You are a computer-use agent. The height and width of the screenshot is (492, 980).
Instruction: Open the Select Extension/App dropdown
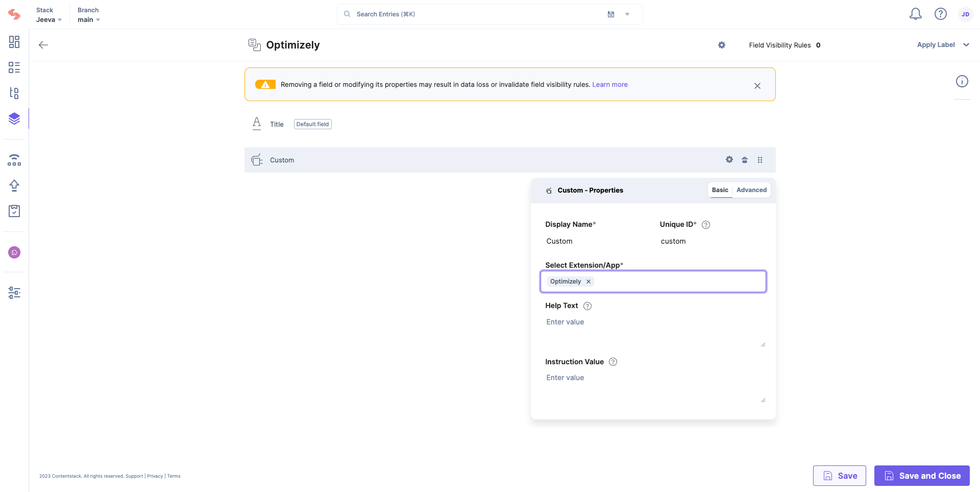point(653,282)
